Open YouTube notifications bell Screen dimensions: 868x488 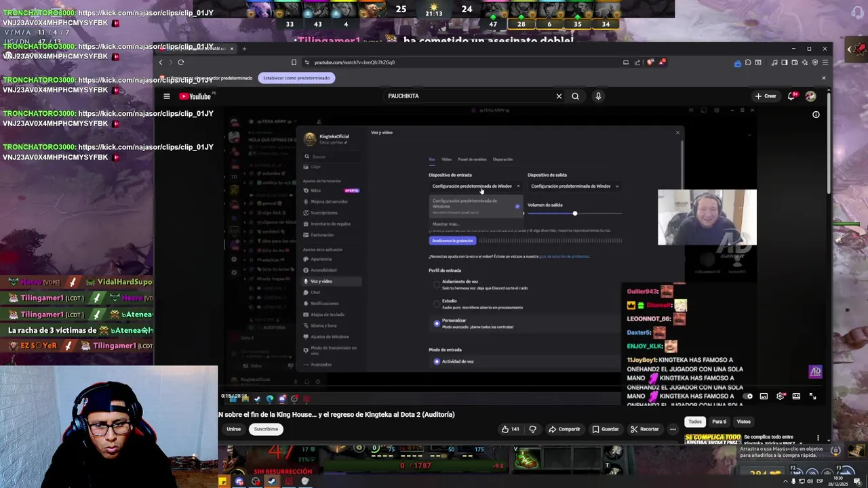(x=791, y=96)
